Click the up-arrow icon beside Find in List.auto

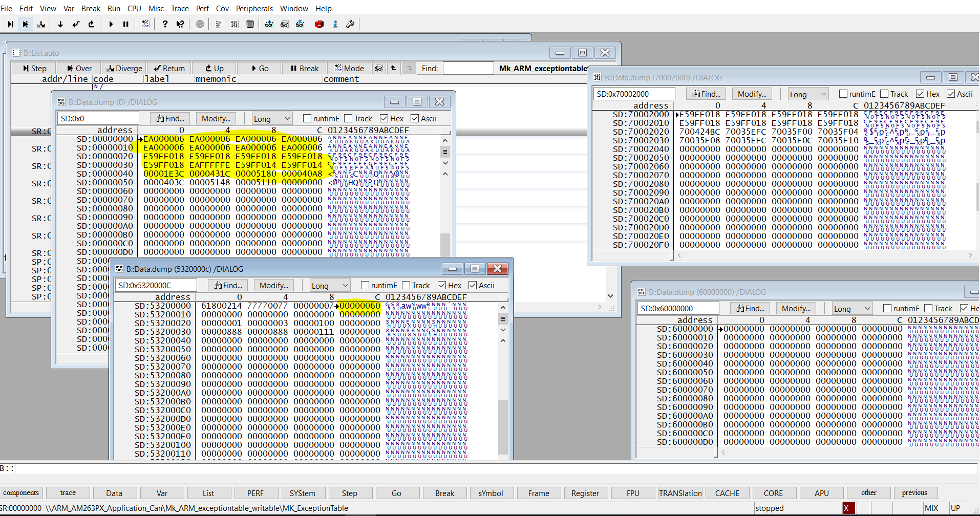click(x=394, y=68)
